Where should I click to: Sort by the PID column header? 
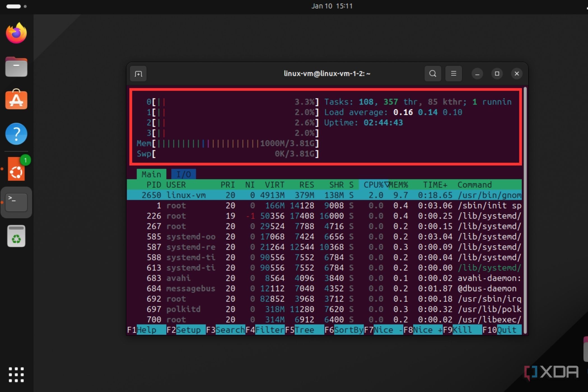click(x=154, y=185)
